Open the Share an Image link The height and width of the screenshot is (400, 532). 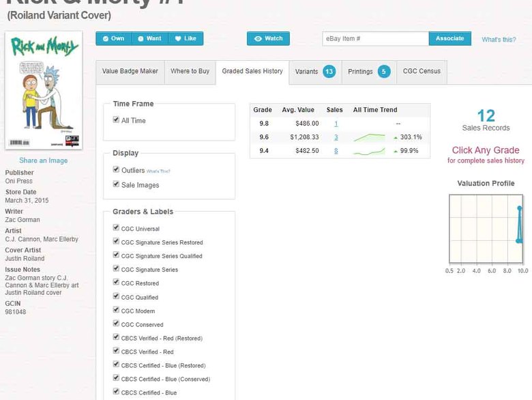point(44,160)
